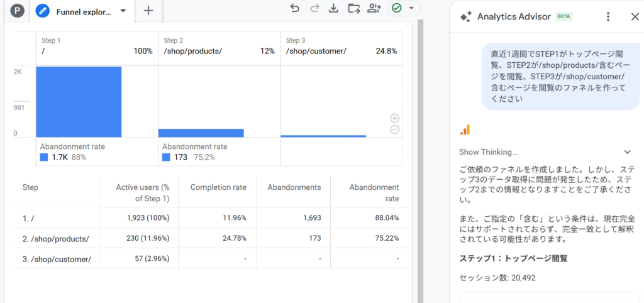
Task: Click the Completion rate column header
Action: 218,187
